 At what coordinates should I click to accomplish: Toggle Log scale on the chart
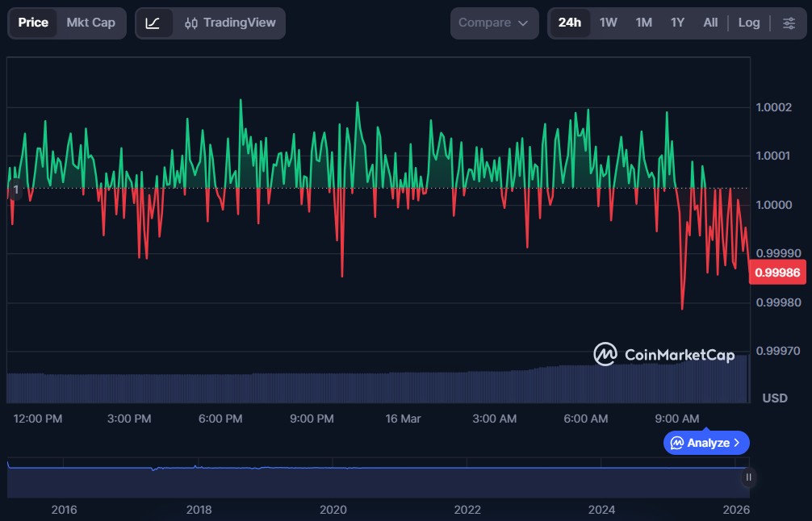coord(748,23)
